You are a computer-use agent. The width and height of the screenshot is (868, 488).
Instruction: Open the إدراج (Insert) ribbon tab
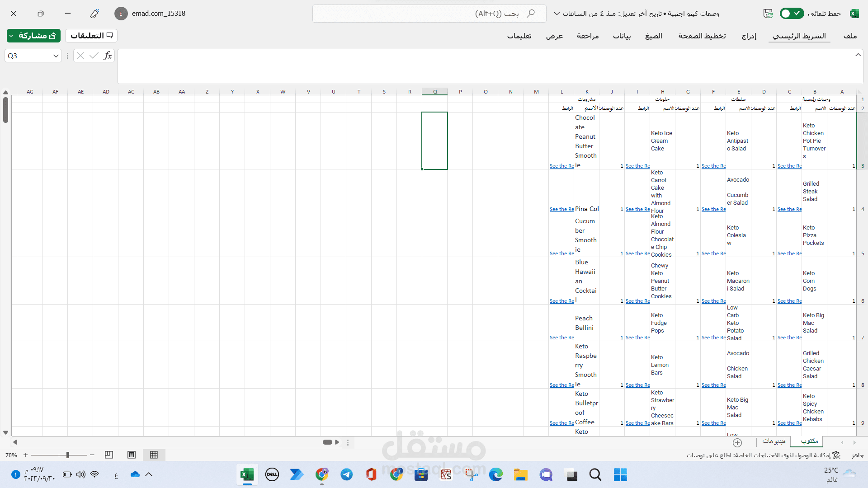point(749,36)
